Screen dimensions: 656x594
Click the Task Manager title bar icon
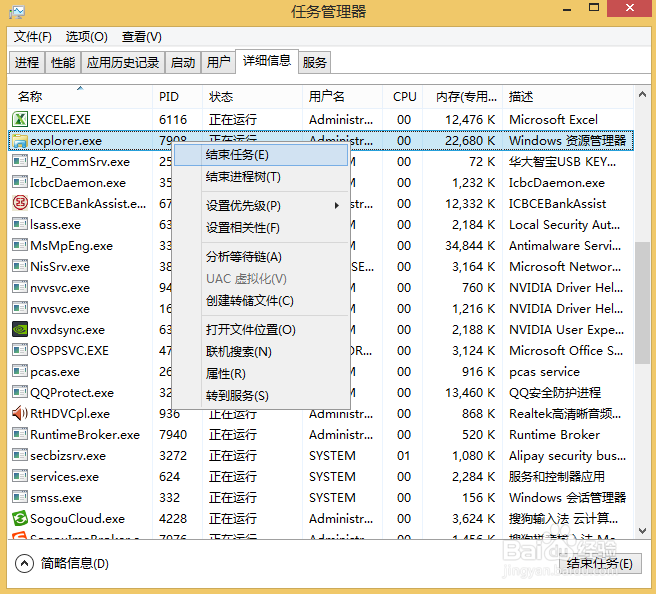coord(17,12)
